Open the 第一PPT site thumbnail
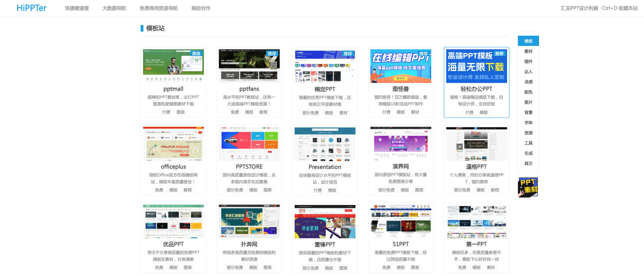Screen dimensions: 644x276 coord(476,221)
